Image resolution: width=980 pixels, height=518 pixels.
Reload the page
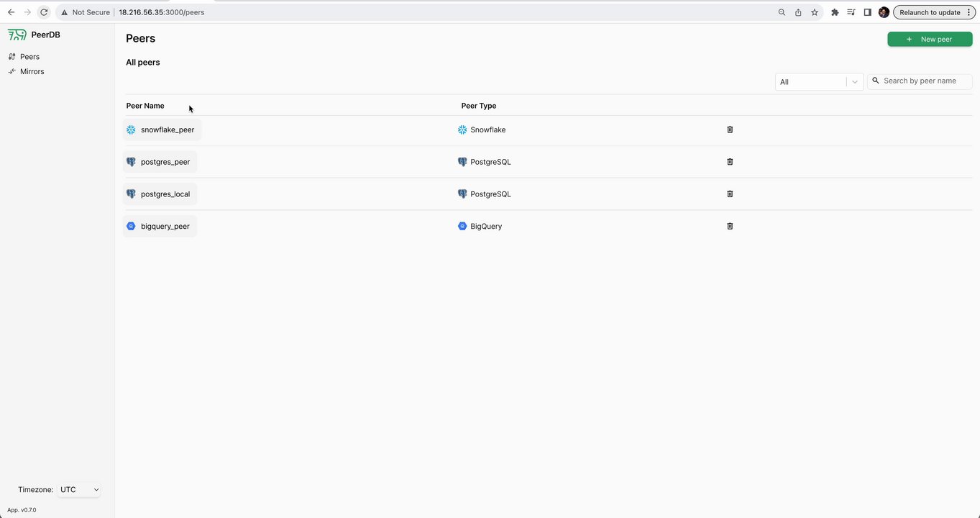[x=44, y=12]
